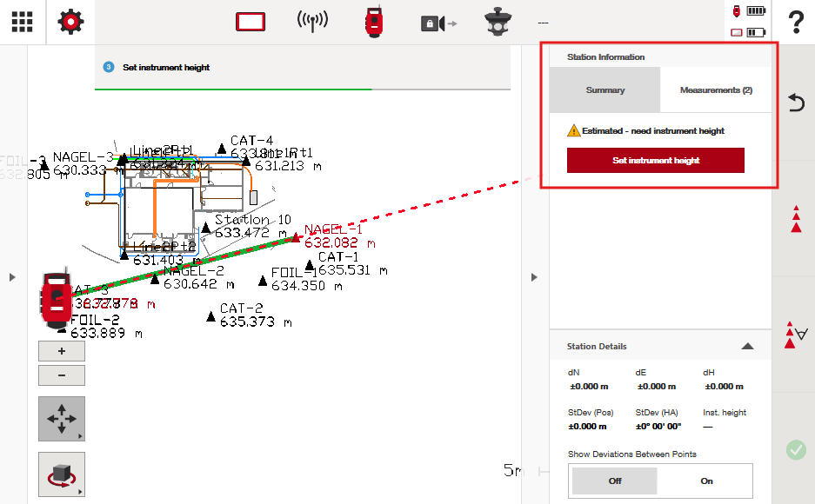
Task: Switch to the Summary tab
Action: (x=605, y=90)
